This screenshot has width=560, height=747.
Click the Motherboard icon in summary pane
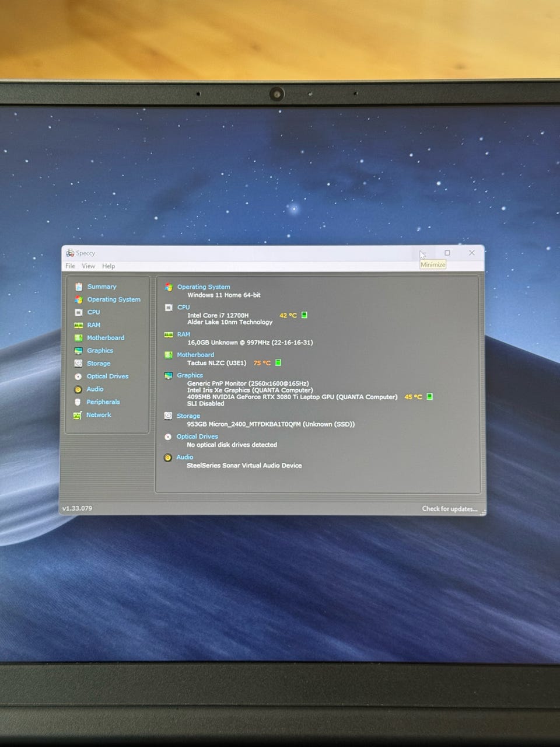tap(169, 355)
